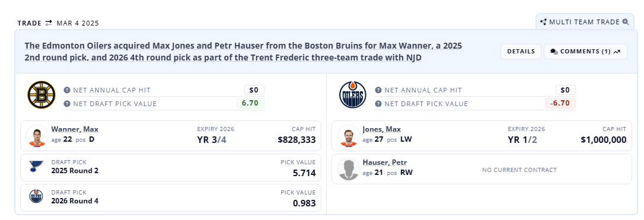
Task: Click the help icon beside Oilers Net Annual Cap Hit
Action: [378, 90]
